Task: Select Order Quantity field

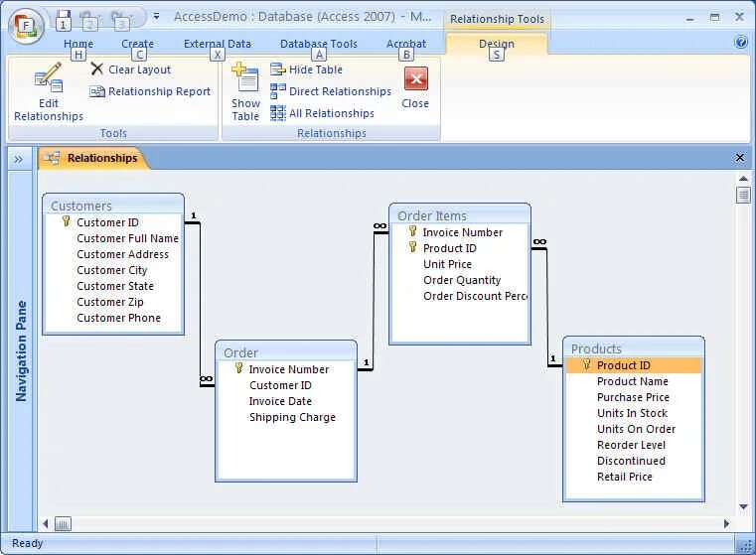Action: 460,279
